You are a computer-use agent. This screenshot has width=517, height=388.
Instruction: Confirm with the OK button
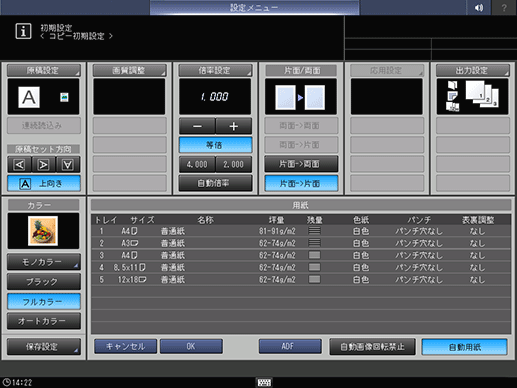[x=191, y=347]
